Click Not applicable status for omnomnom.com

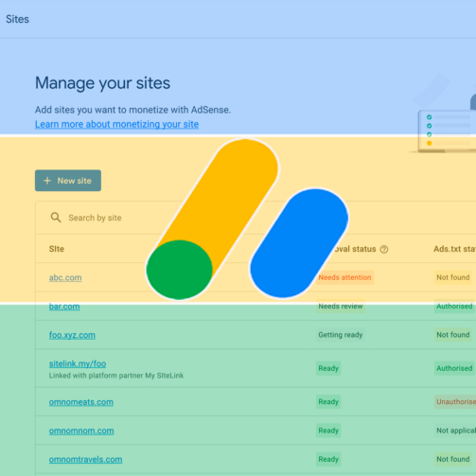pyautogui.click(x=455, y=431)
